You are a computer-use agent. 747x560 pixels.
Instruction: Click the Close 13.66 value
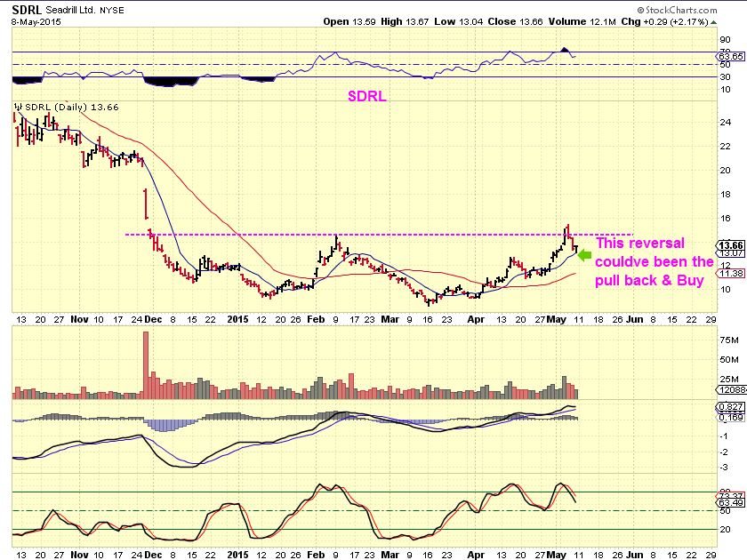coord(515,22)
